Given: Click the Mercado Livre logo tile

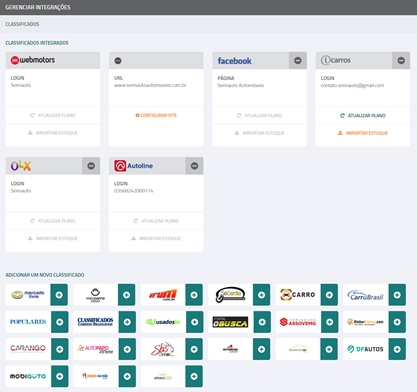Looking at the screenshot, I should point(28,295).
